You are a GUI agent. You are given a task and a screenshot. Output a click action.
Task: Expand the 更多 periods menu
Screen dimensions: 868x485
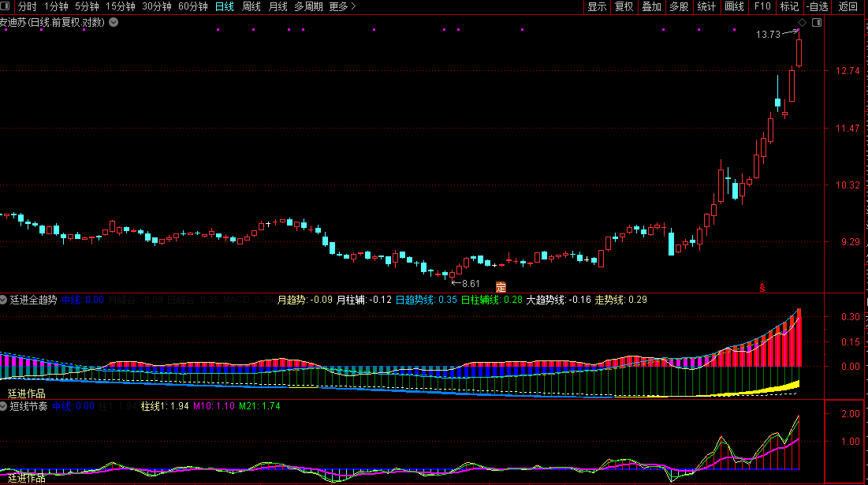point(342,6)
